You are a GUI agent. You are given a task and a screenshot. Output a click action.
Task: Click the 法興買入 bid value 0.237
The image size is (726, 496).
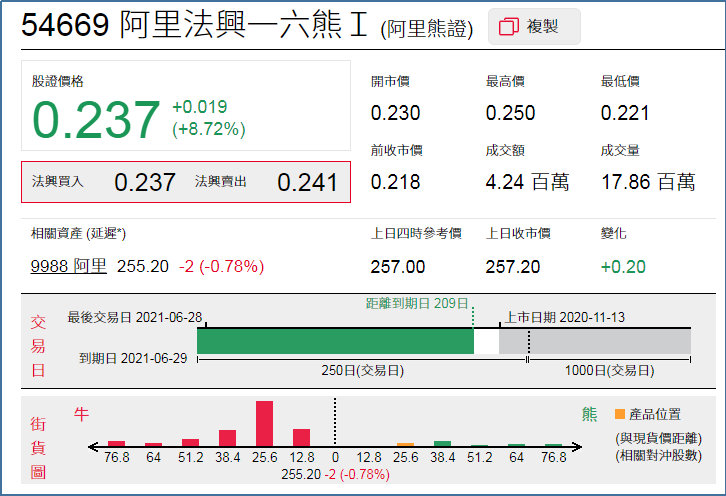(145, 182)
